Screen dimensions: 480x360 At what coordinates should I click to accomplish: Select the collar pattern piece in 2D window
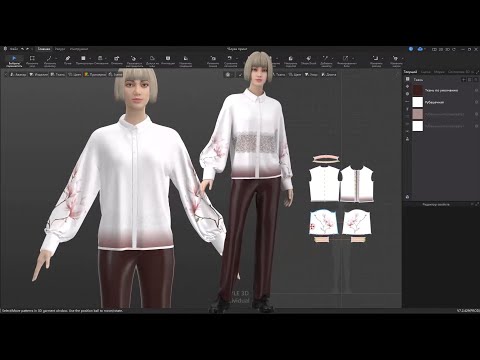point(326,158)
